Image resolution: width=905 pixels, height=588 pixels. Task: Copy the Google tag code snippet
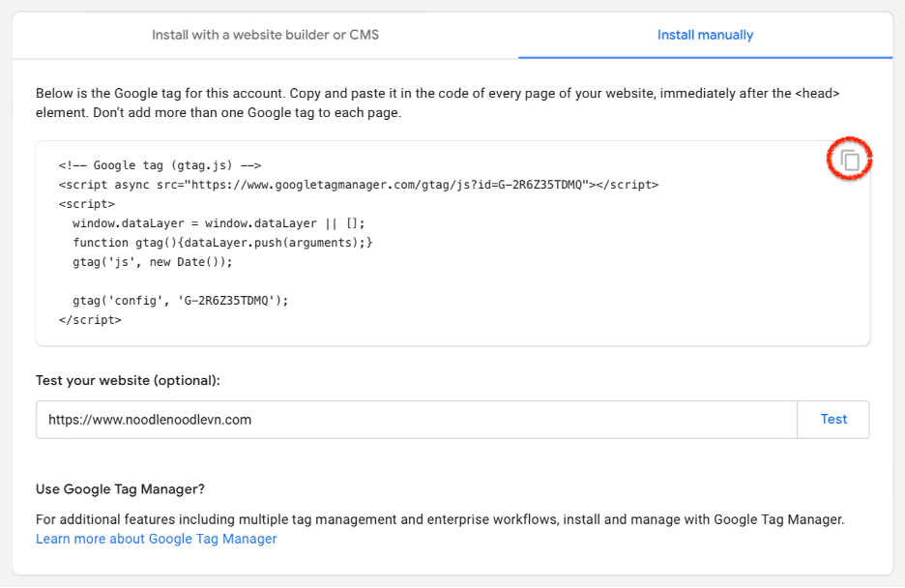(x=850, y=160)
